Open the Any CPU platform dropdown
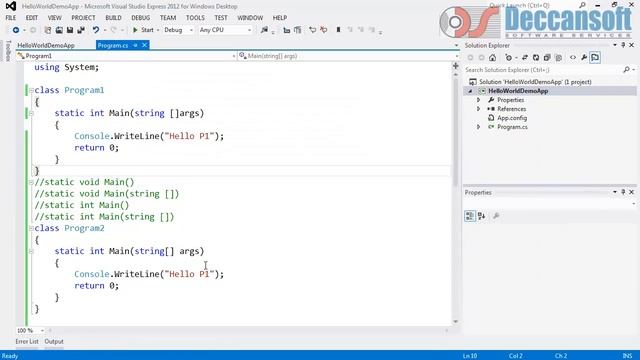 225,30
